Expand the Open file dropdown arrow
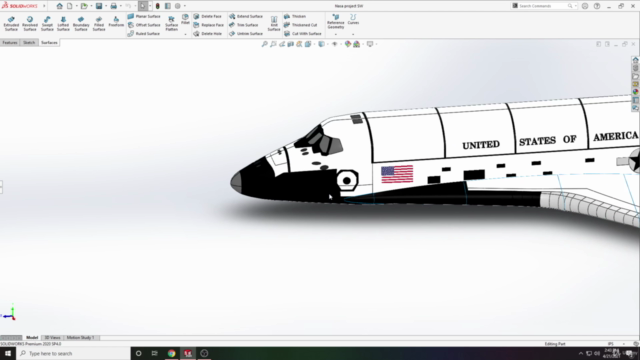640x360 pixels. tap(91, 6)
